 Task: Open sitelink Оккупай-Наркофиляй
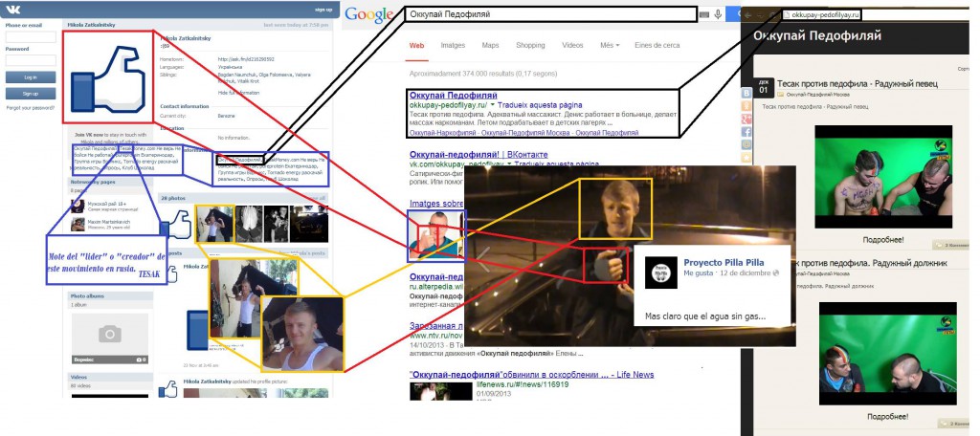point(445,133)
